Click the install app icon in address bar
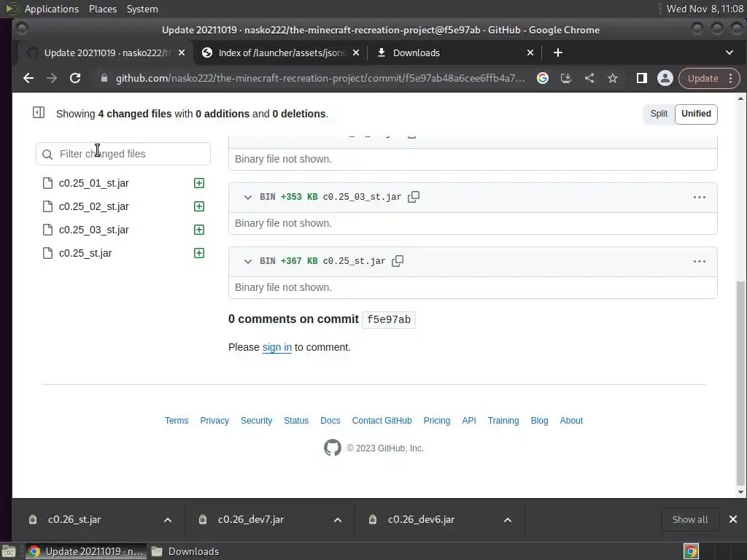This screenshot has height=560, width=747. tap(566, 78)
